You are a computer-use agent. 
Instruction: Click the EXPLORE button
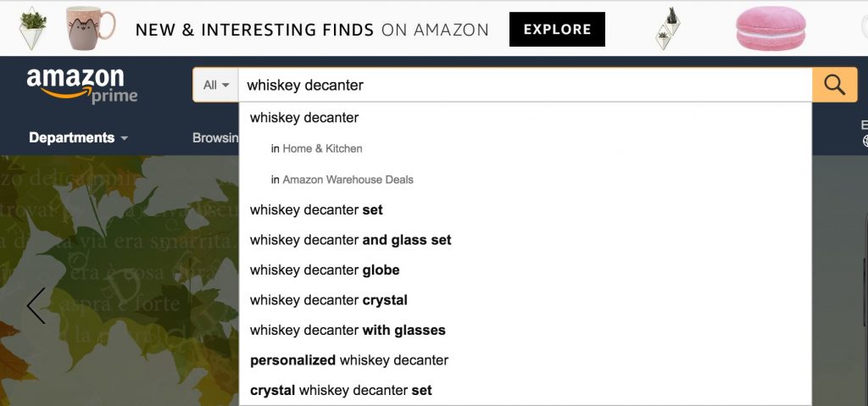tap(557, 30)
